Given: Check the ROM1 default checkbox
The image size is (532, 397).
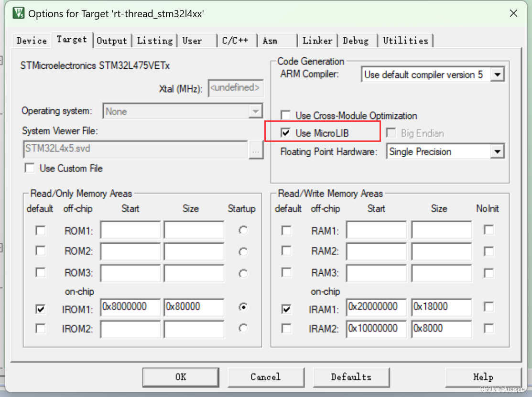Looking at the screenshot, I should (40, 231).
